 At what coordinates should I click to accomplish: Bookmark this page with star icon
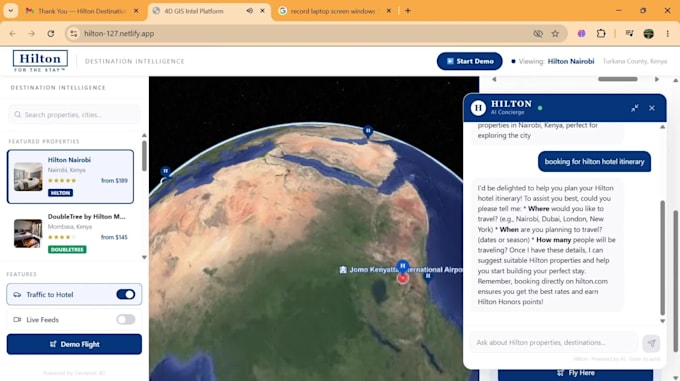click(555, 33)
